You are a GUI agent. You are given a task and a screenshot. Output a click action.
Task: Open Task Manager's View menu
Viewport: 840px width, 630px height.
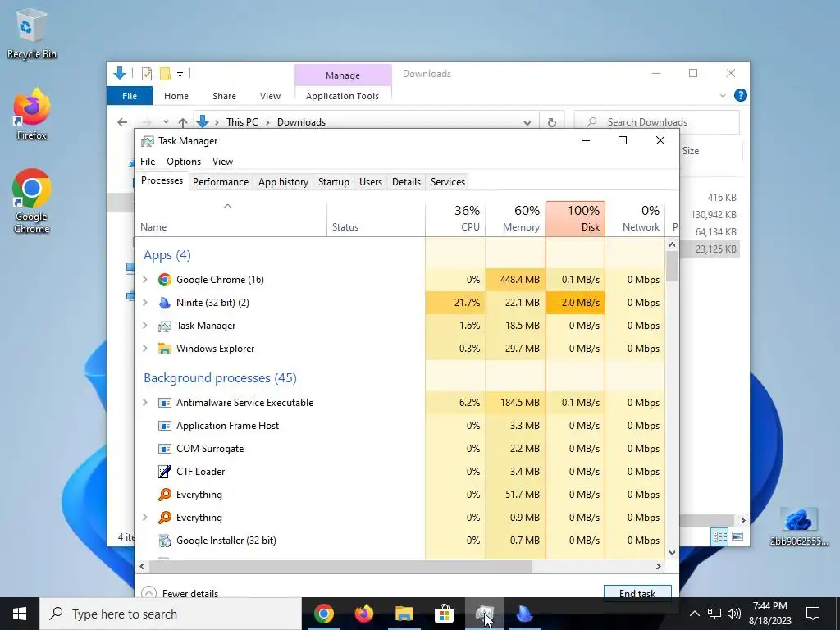pos(222,162)
